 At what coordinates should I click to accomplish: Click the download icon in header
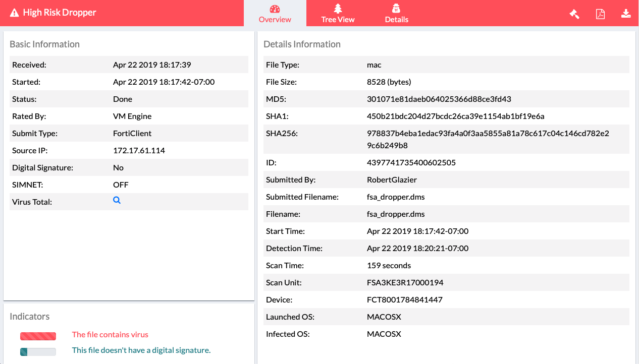tap(626, 14)
